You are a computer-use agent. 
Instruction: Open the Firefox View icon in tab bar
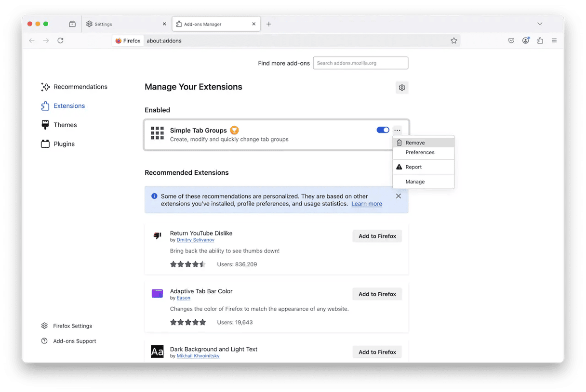click(x=72, y=24)
